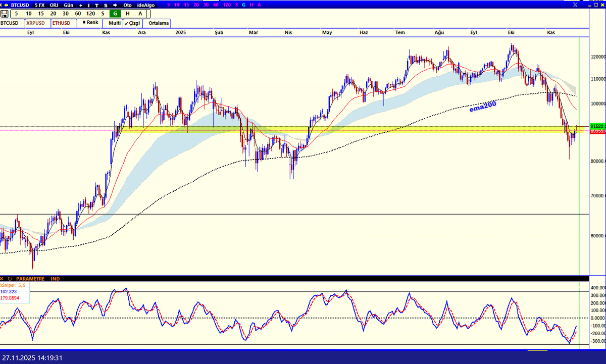Click the 'T' tool in top bar
Screen dimensions: 606x364
[97, 5]
